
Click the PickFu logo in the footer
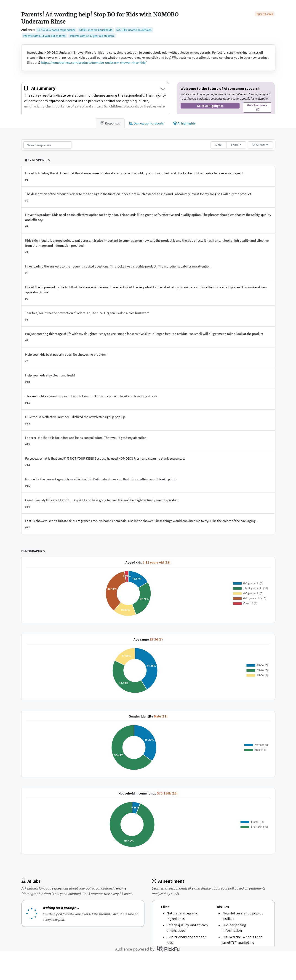pyautogui.click(x=168, y=949)
